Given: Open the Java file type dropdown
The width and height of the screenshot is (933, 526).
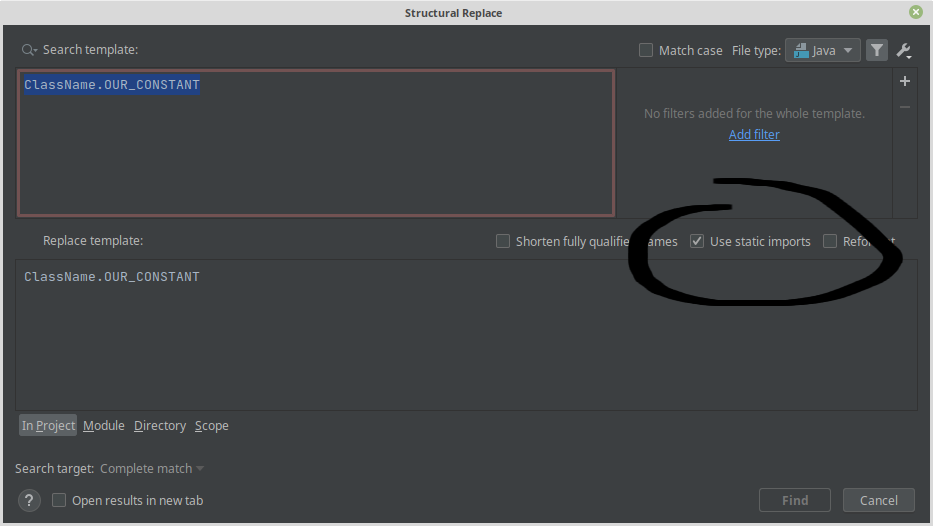Looking at the screenshot, I should tap(823, 51).
